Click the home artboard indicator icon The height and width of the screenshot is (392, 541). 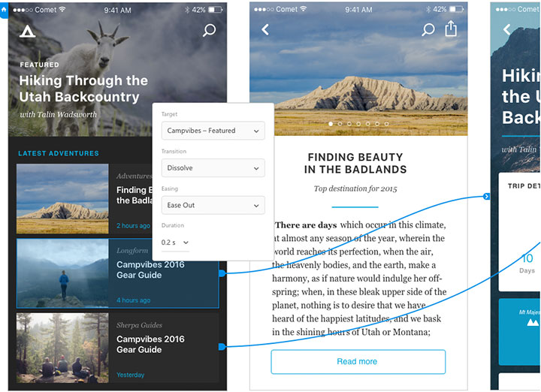[x=4, y=10]
